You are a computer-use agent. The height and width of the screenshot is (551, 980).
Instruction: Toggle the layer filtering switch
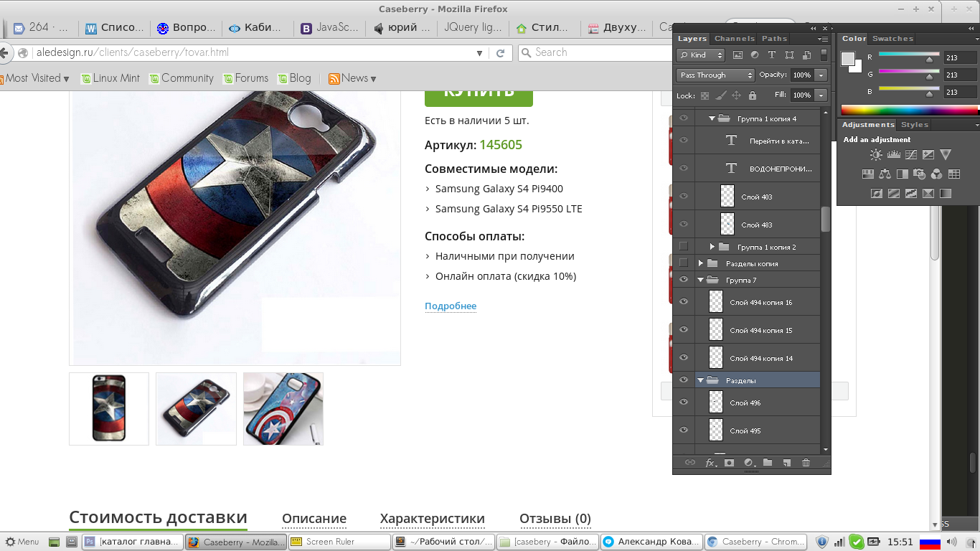click(824, 55)
